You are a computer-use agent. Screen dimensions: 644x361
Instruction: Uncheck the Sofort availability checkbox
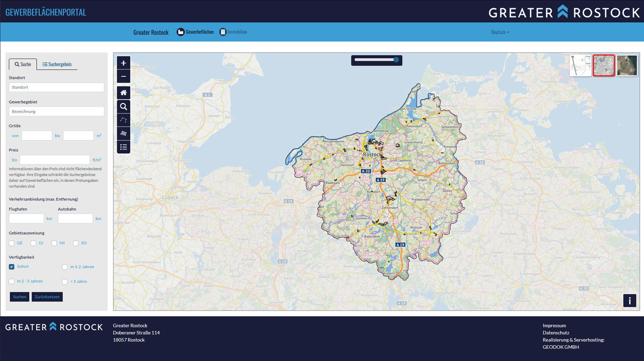(x=12, y=267)
